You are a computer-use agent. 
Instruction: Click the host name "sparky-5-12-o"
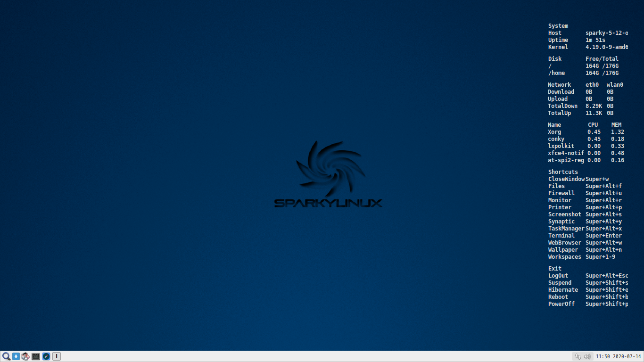[607, 33]
